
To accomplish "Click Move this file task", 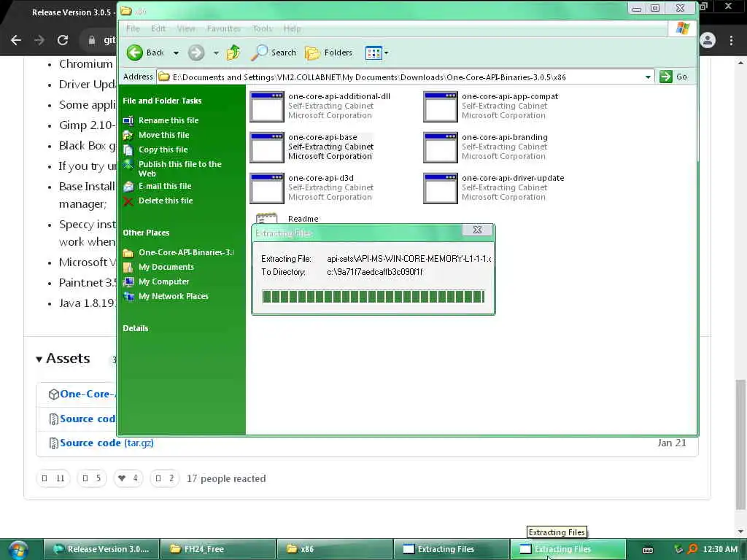I will click(x=163, y=135).
